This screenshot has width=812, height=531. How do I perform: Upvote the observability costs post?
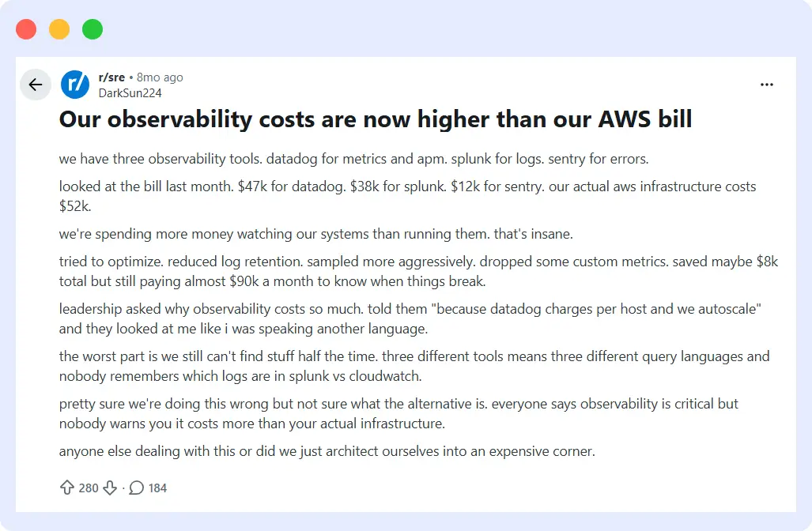point(66,488)
